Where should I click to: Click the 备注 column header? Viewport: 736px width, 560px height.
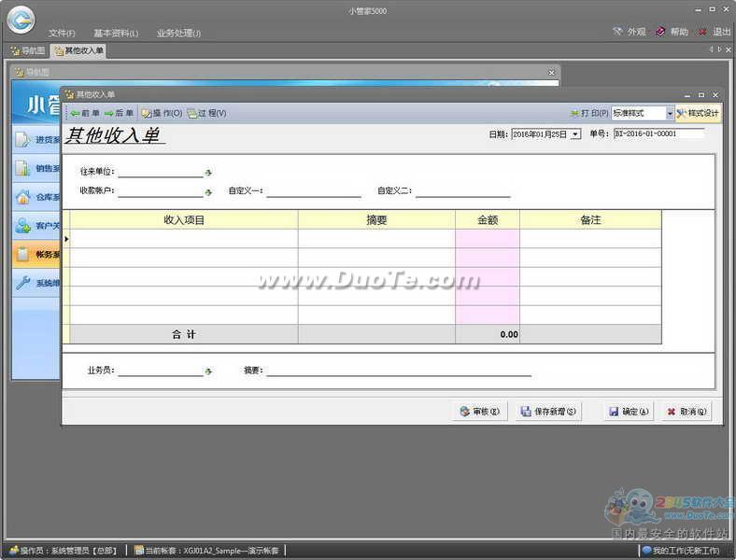pyautogui.click(x=590, y=220)
